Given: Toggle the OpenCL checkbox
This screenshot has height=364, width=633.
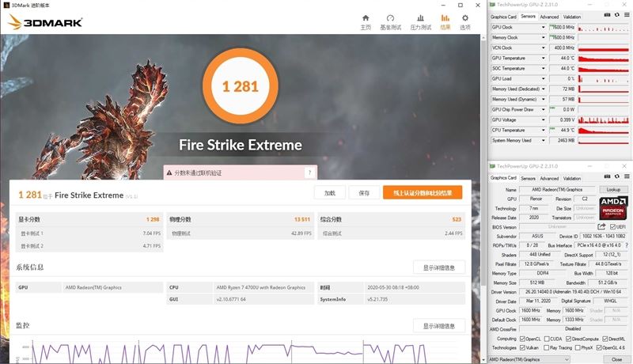Looking at the screenshot, I should pos(522,339).
